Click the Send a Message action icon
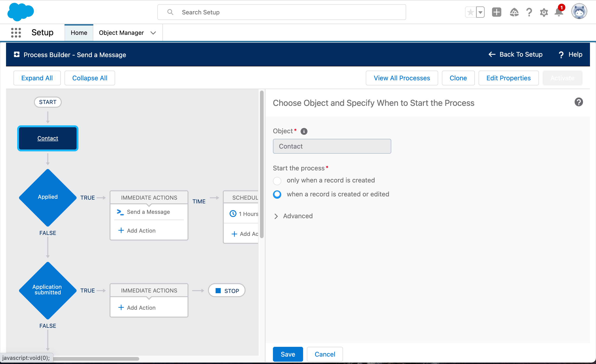 point(120,212)
